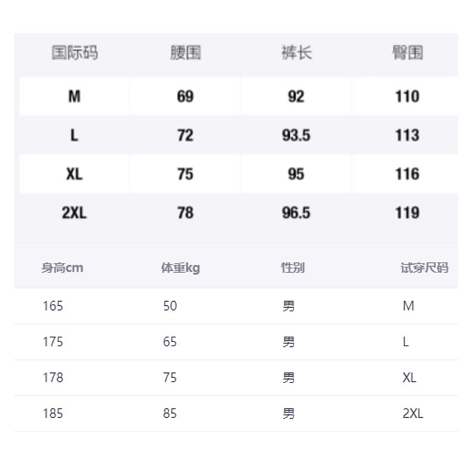Click the 臀围 column header
The image size is (476, 476).
coord(407,53)
